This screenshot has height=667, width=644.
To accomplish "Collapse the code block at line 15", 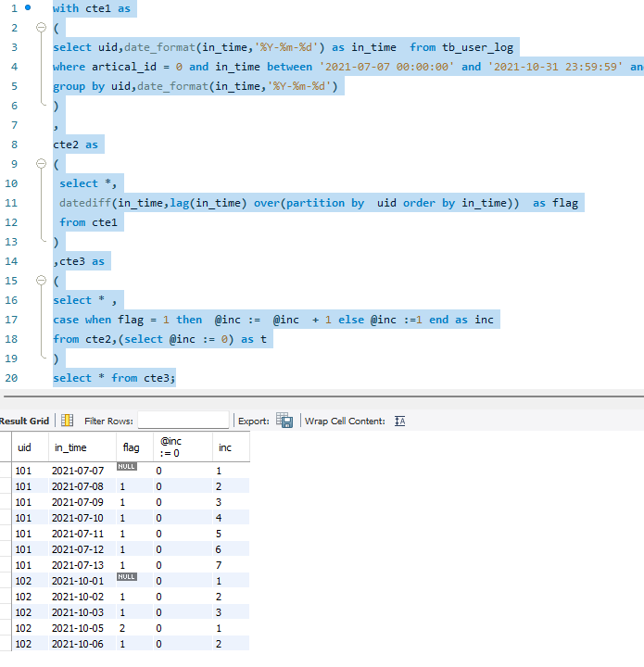I will pos(42,280).
